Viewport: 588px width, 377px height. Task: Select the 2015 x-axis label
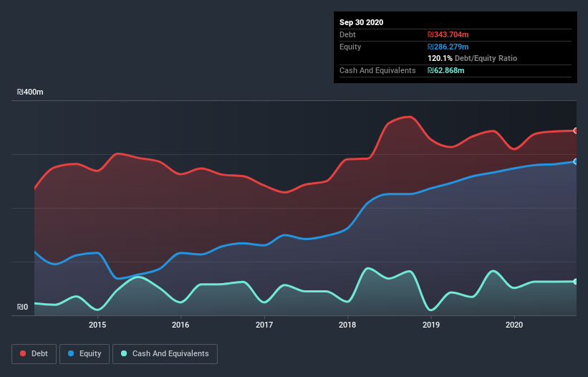click(97, 325)
